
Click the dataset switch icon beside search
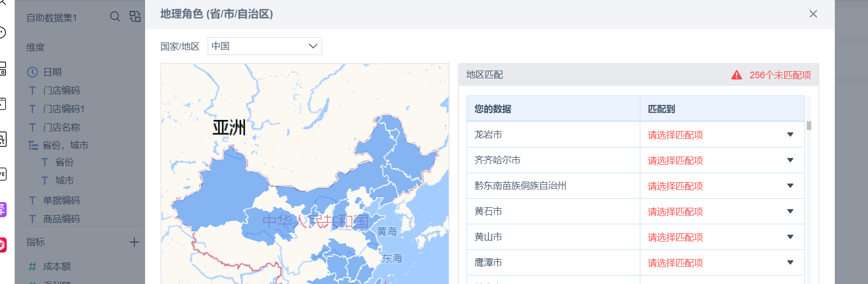point(135,17)
